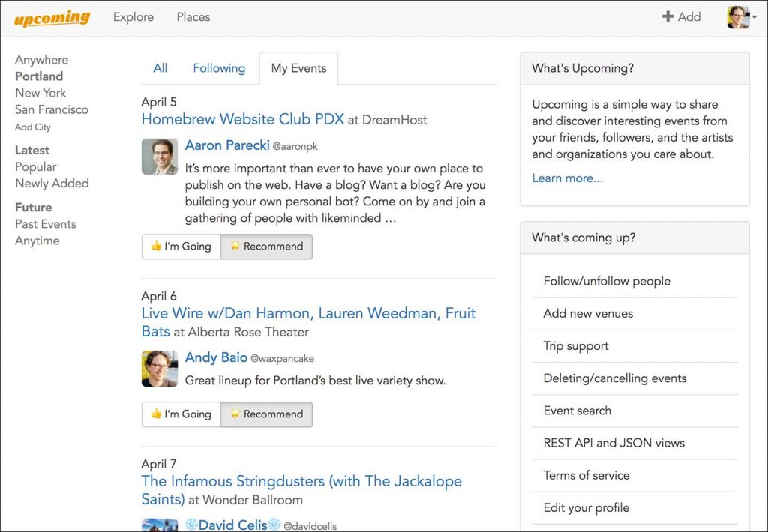
Task: Open the Live Wire w/Dan Harmon event
Action: click(x=308, y=322)
